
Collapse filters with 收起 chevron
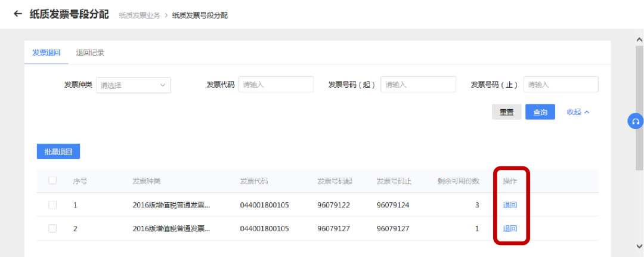click(578, 112)
